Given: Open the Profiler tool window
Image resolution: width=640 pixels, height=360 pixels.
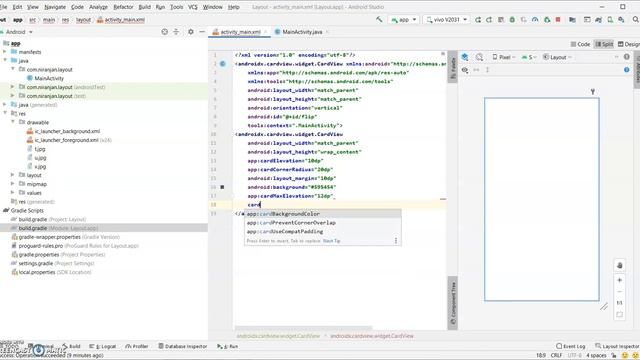Looking at the screenshot, I should click(137, 346).
